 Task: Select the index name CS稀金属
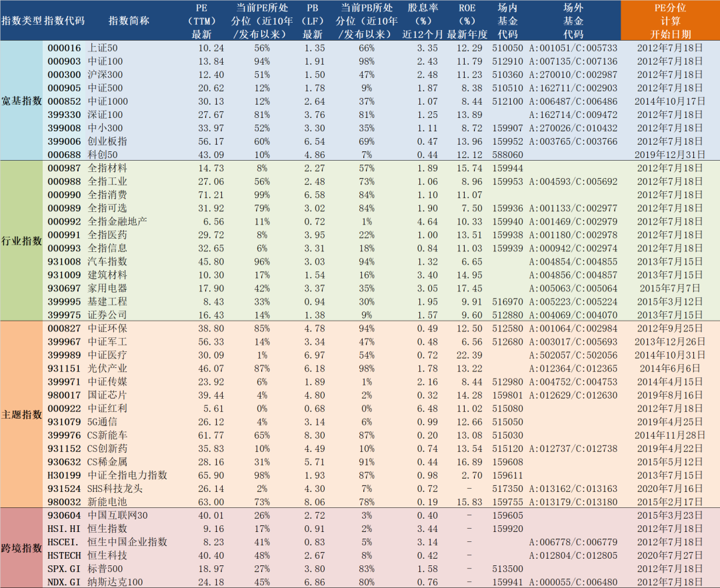(x=107, y=462)
